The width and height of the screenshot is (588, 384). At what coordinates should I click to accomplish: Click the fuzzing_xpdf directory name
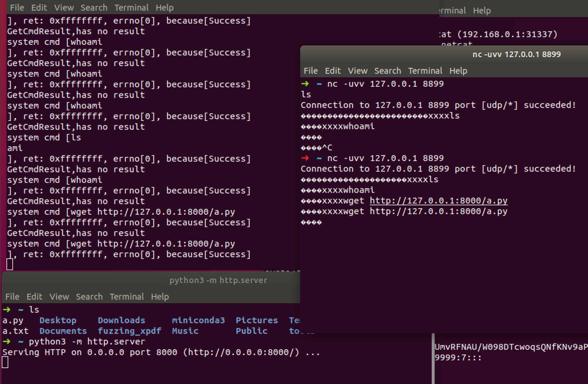tap(129, 331)
